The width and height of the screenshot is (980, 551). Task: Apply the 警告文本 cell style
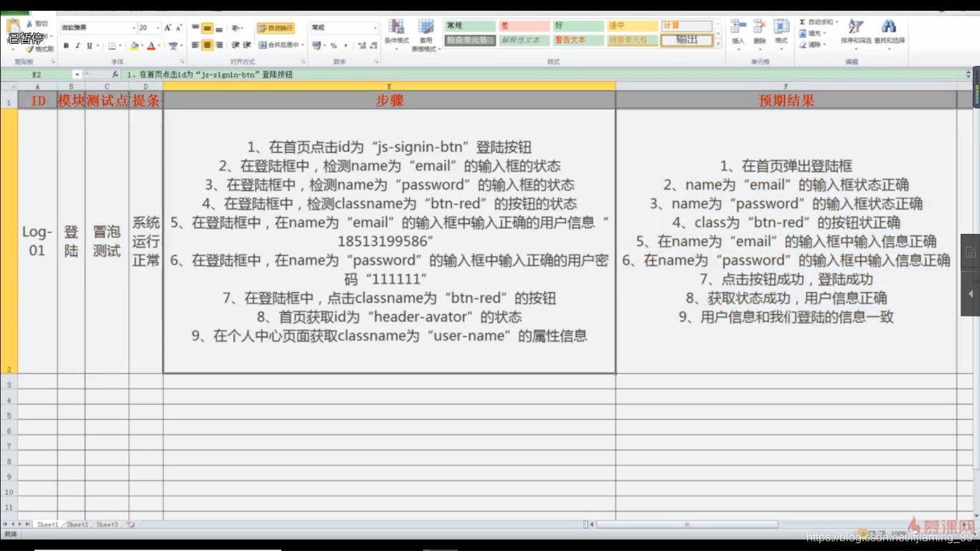click(578, 40)
